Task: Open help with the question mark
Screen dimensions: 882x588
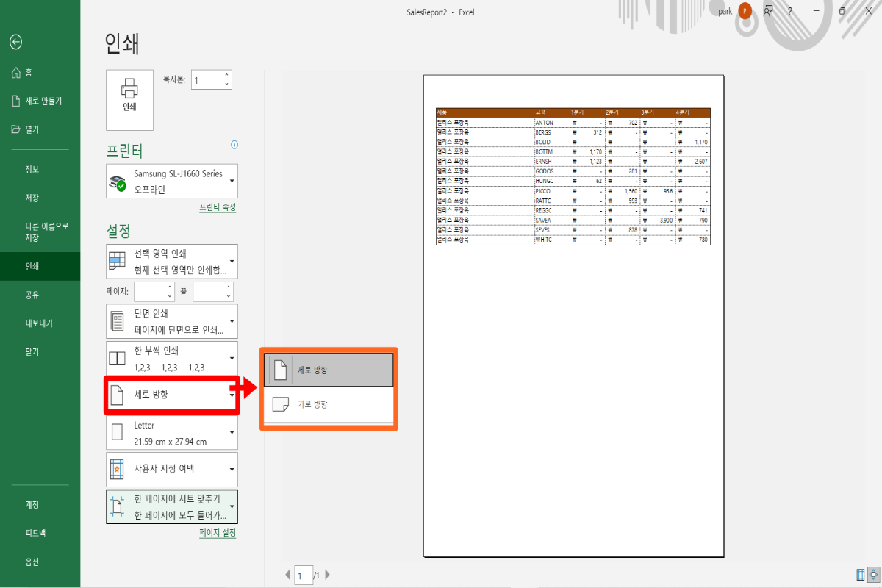Action: pyautogui.click(x=790, y=11)
